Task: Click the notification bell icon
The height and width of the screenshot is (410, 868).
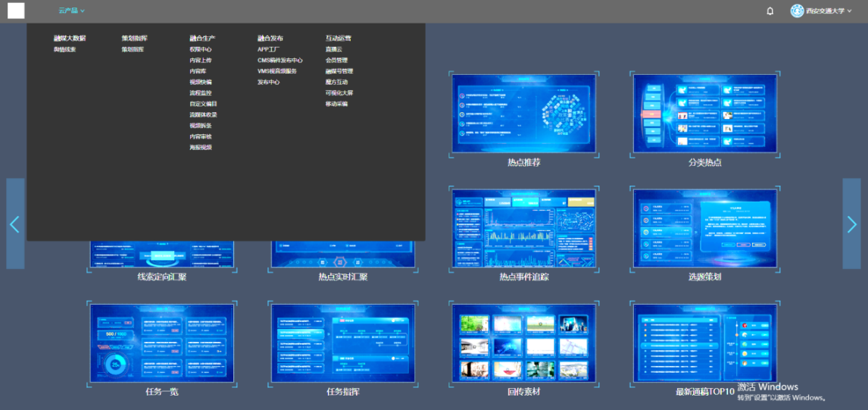Action: tap(770, 11)
